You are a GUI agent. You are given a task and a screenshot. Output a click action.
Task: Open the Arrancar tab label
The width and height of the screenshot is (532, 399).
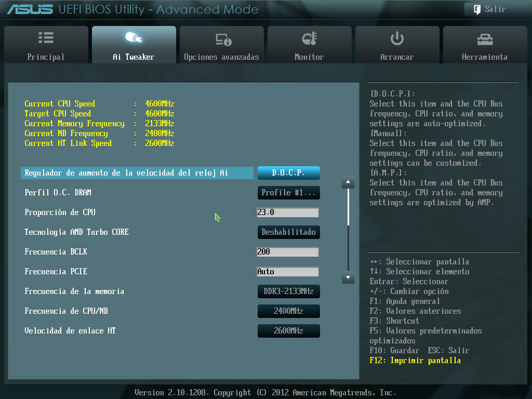point(397,57)
